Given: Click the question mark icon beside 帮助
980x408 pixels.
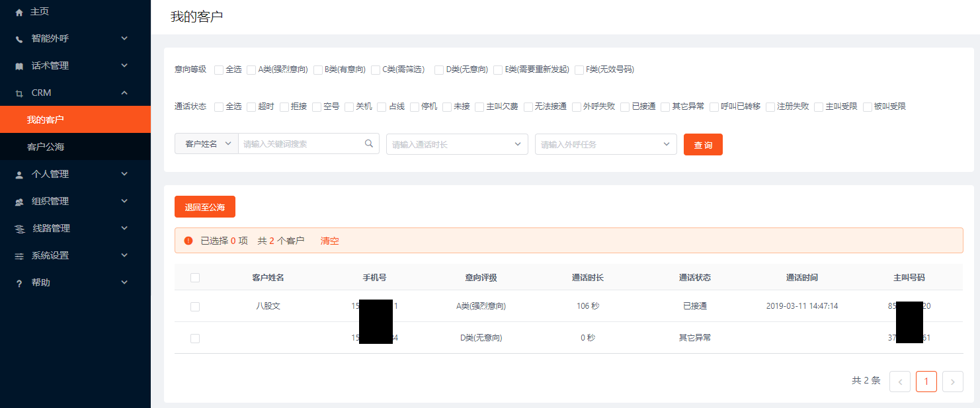Looking at the screenshot, I should [x=19, y=283].
